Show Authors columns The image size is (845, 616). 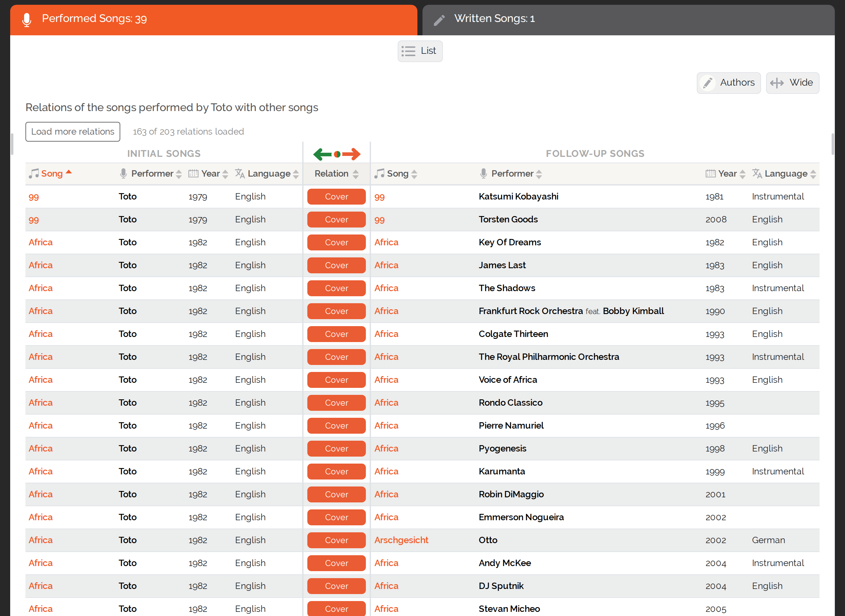point(728,83)
